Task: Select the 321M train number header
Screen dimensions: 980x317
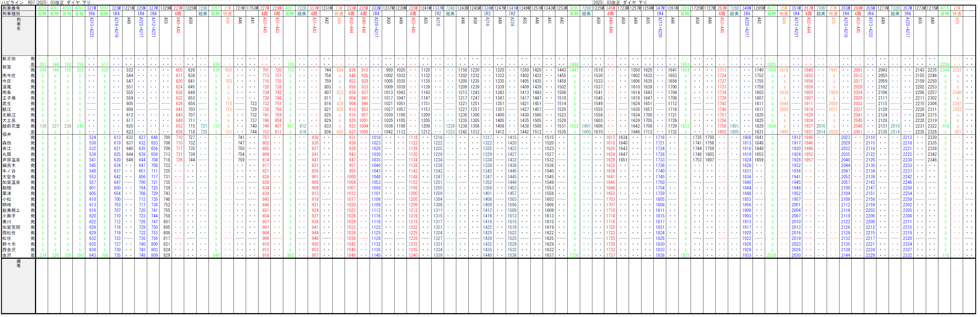Action: coord(91,8)
